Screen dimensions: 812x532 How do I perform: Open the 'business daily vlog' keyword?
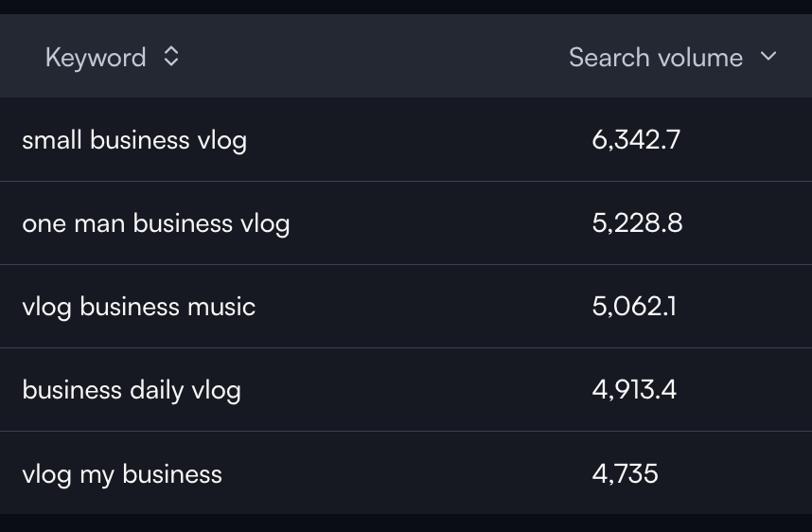point(132,391)
